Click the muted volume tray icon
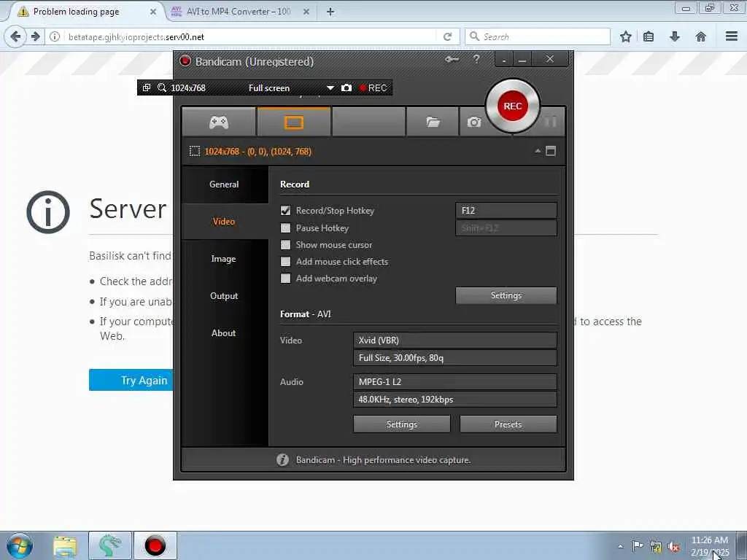This screenshot has height=560, width=747. click(673, 547)
